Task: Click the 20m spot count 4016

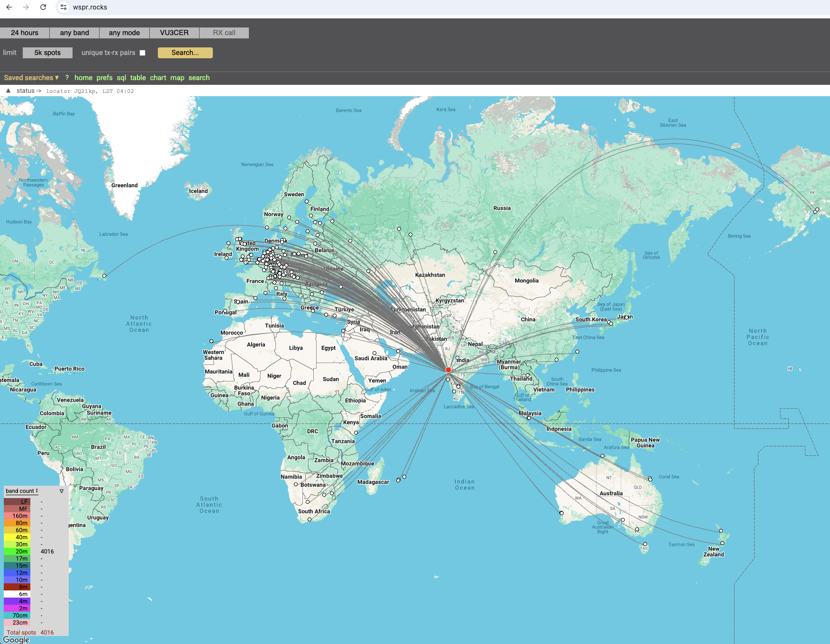Action: point(47,552)
